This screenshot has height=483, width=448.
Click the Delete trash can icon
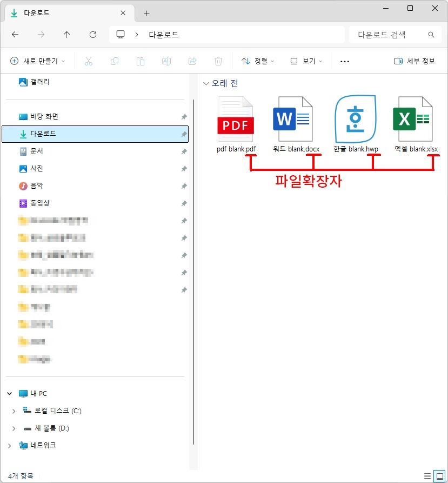click(218, 61)
